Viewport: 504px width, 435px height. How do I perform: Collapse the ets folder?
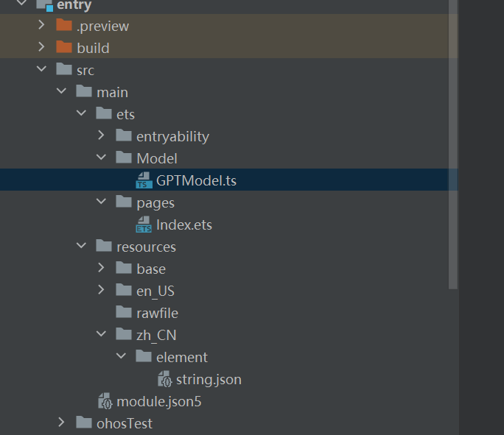click(x=81, y=113)
